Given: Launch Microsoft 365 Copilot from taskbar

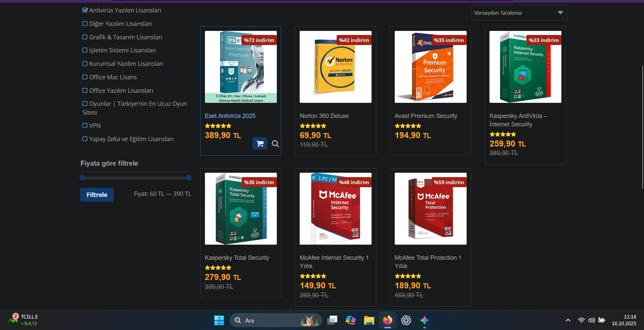Looking at the screenshot, I should point(350,320).
